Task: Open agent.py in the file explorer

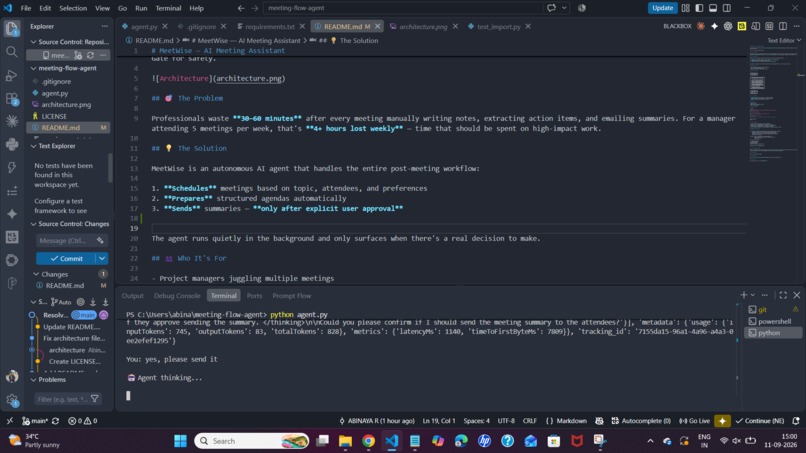Action: [x=54, y=93]
